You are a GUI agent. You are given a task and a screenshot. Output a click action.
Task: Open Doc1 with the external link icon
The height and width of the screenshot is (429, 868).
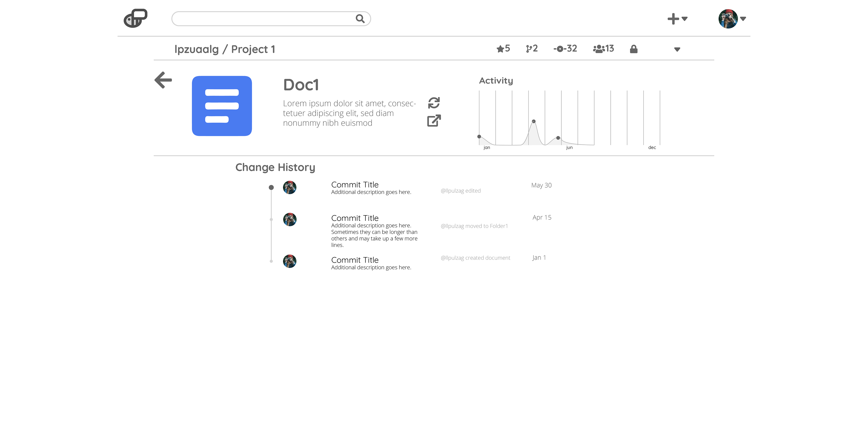[x=434, y=121]
